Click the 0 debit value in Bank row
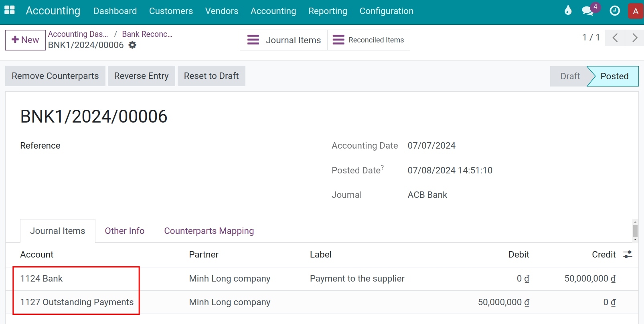 pyautogui.click(x=523, y=279)
